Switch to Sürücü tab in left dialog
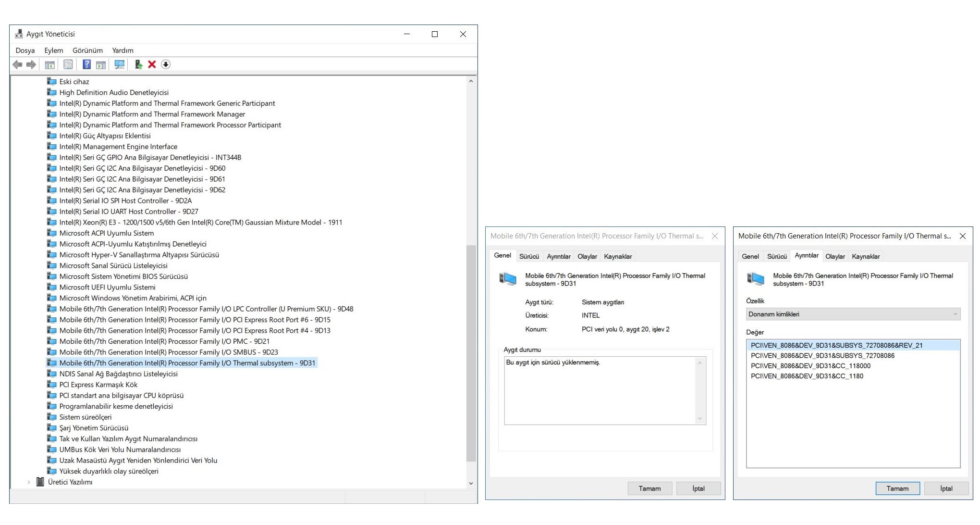 coord(529,256)
